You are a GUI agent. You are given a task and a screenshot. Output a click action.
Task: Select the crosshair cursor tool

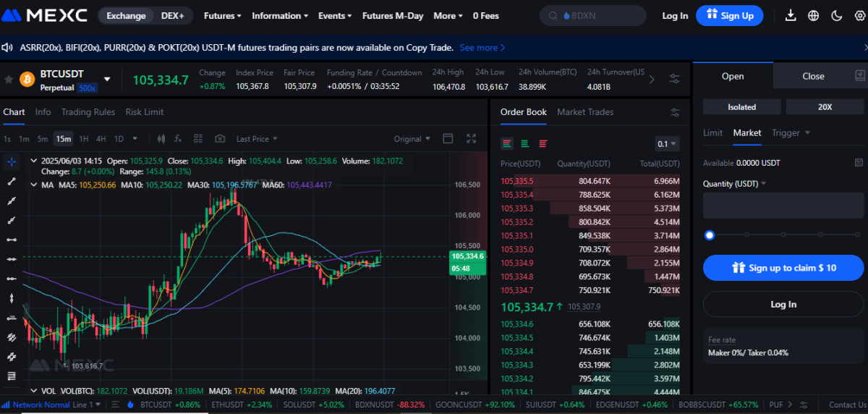11,161
